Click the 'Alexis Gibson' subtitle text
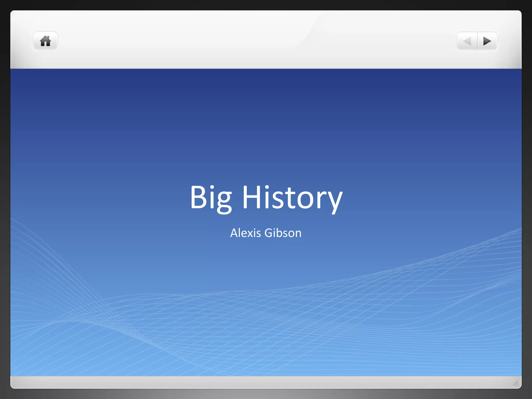532x399 pixels. (x=266, y=233)
